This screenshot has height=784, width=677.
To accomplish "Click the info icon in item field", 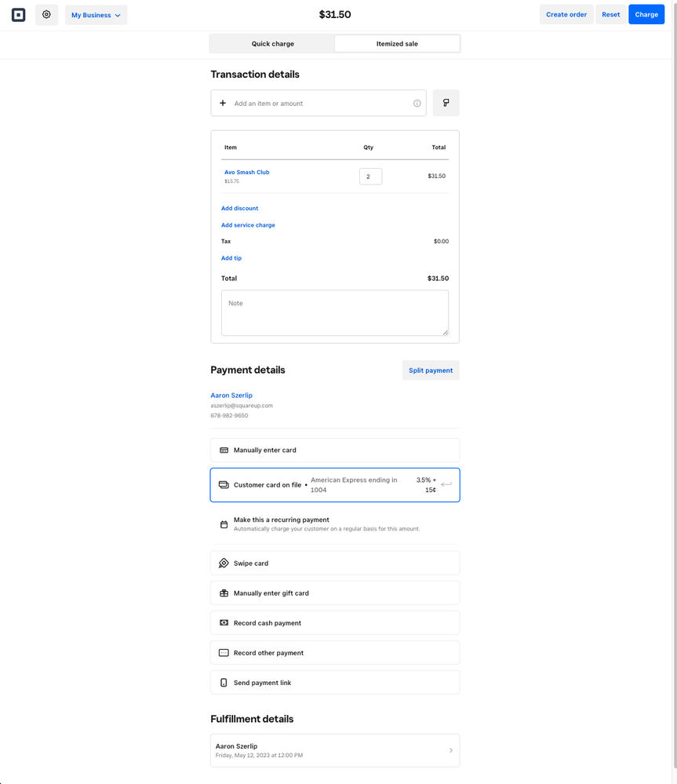I will [x=417, y=104].
